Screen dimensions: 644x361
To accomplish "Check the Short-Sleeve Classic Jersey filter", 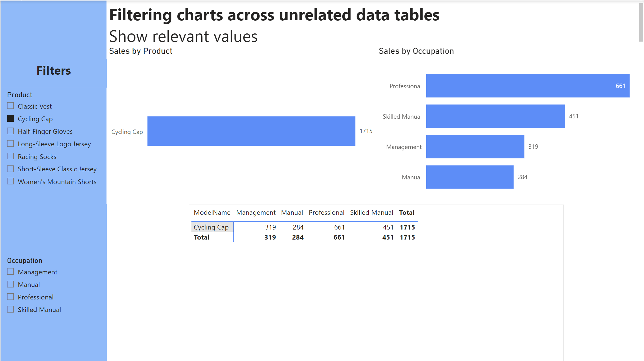I will tap(11, 169).
